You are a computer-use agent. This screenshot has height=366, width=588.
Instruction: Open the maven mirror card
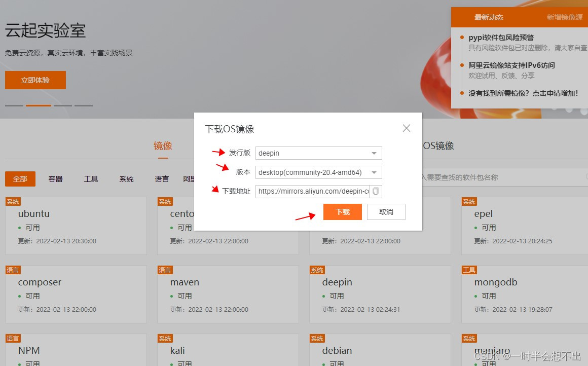click(x=228, y=295)
